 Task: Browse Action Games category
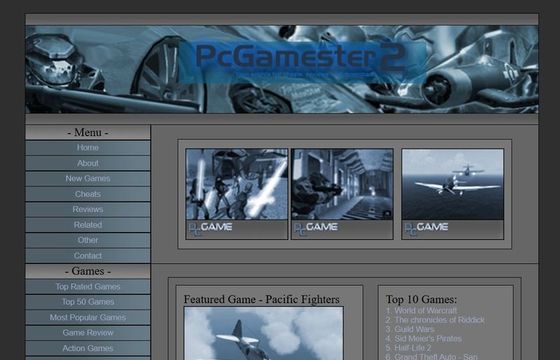[88, 348]
